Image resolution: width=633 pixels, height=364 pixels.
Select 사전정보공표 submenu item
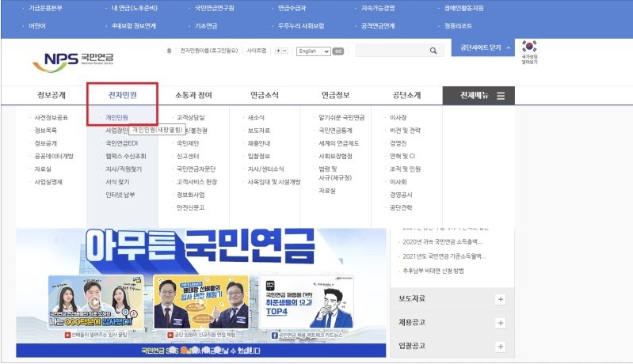[x=51, y=118]
